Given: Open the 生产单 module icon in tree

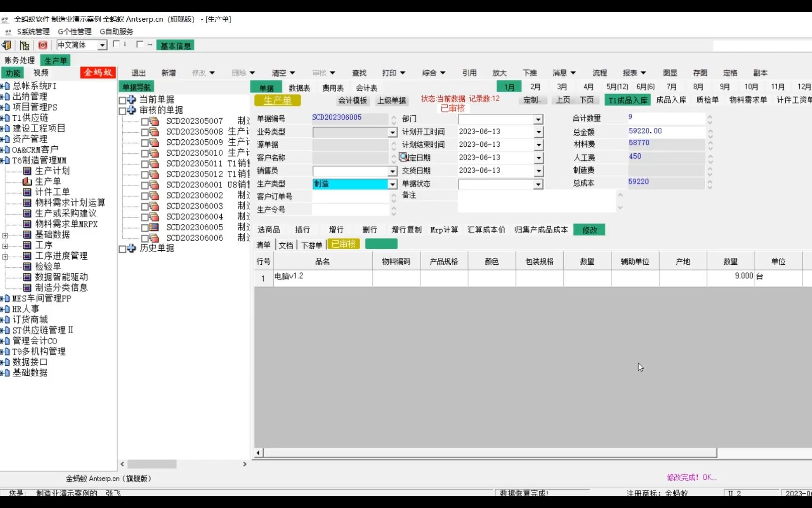Looking at the screenshot, I should [x=27, y=182].
